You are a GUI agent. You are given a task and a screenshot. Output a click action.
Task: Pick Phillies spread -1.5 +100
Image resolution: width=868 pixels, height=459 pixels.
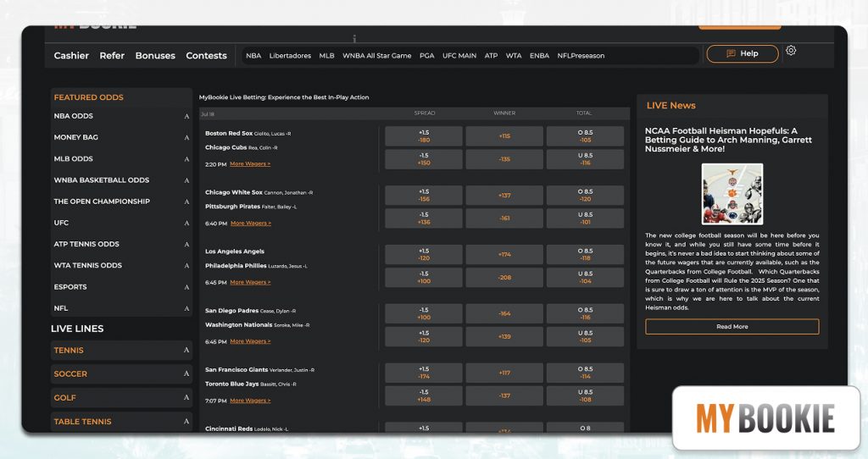point(424,278)
